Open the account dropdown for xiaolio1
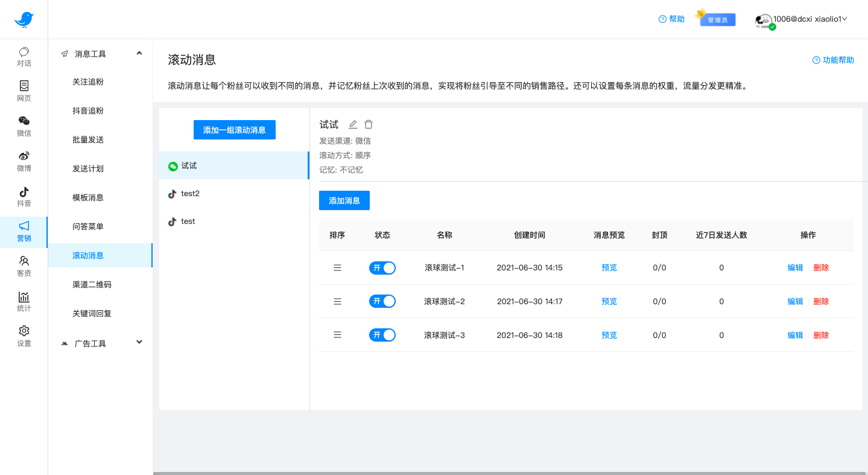 click(x=808, y=19)
